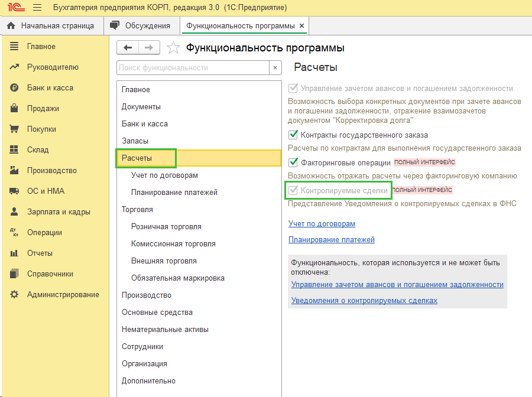Image resolution: width=532 pixels, height=397 pixels.
Task: Click the Покупки shopping cart icon
Action: (x=14, y=129)
